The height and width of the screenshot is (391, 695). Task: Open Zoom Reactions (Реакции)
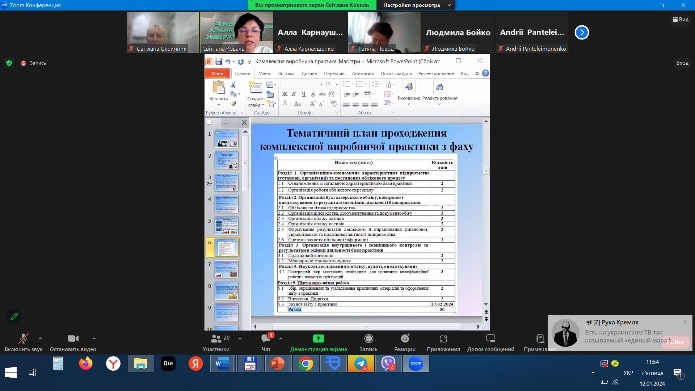click(405, 342)
